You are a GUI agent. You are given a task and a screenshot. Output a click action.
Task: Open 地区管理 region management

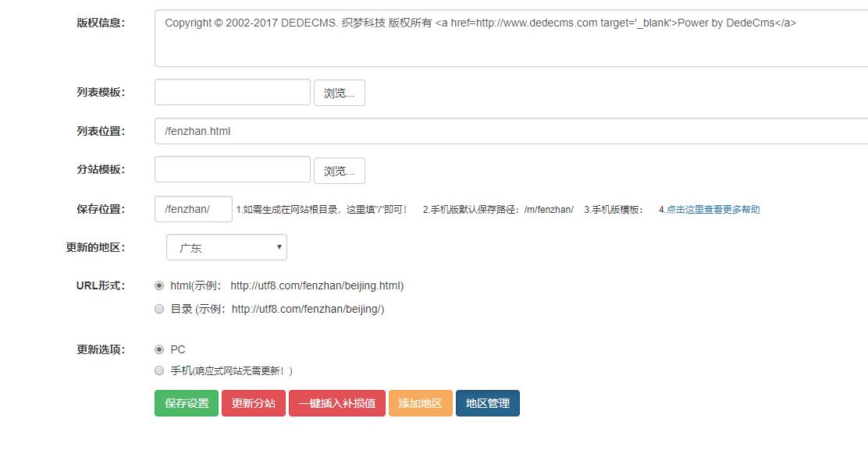pos(487,403)
